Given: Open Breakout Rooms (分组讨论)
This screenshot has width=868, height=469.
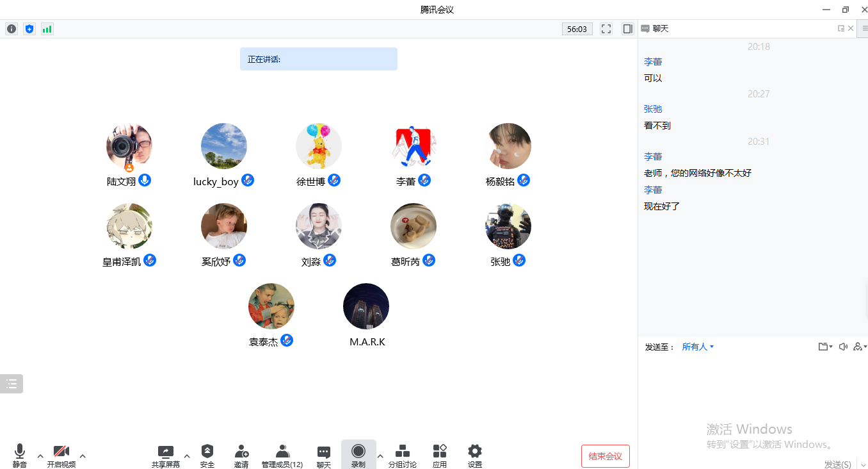Looking at the screenshot, I should (402, 456).
